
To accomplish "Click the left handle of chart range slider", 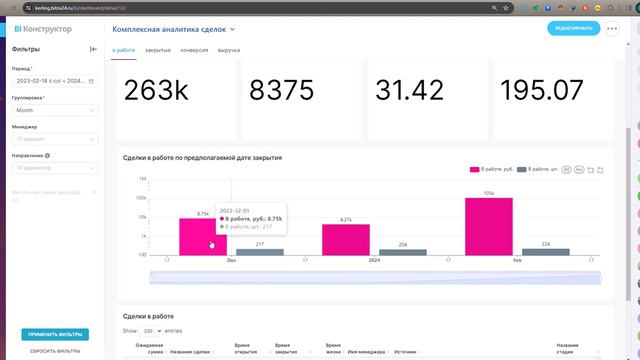I will point(151,278).
